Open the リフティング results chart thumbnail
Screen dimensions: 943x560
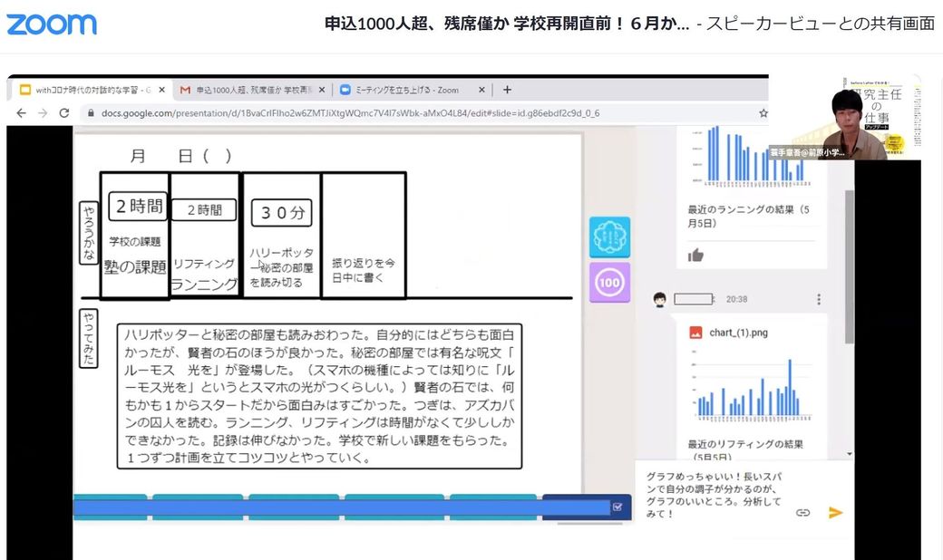coord(752,384)
